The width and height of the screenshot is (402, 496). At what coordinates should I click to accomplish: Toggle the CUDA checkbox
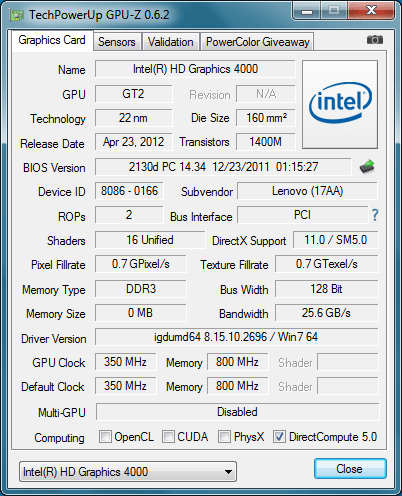click(168, 436)
